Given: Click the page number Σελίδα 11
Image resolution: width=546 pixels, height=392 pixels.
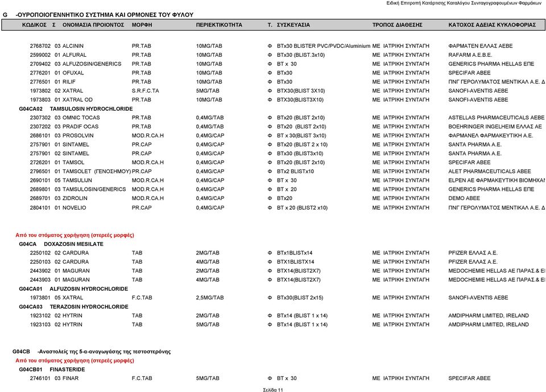Looking at the screenshot, I should (273, 390).
